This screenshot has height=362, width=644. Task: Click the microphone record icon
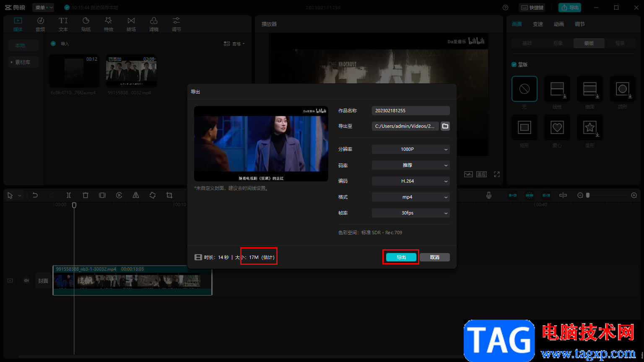489,195
